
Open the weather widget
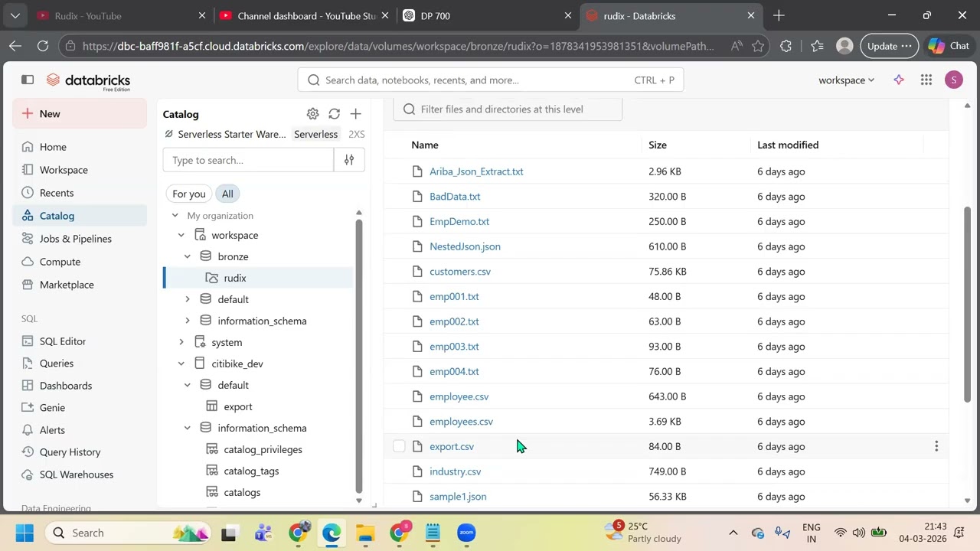[643, 532]
